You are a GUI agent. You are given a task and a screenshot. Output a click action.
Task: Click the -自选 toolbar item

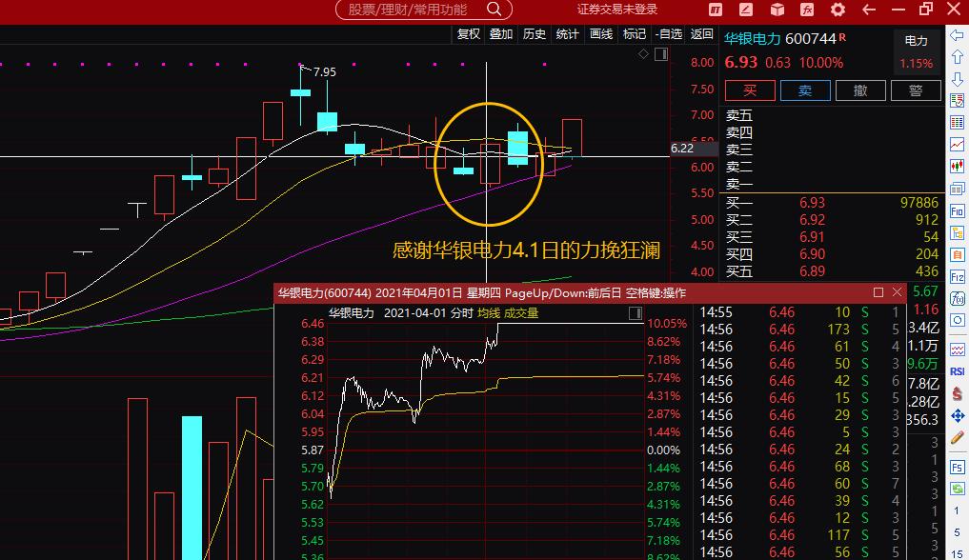(669, 34)
